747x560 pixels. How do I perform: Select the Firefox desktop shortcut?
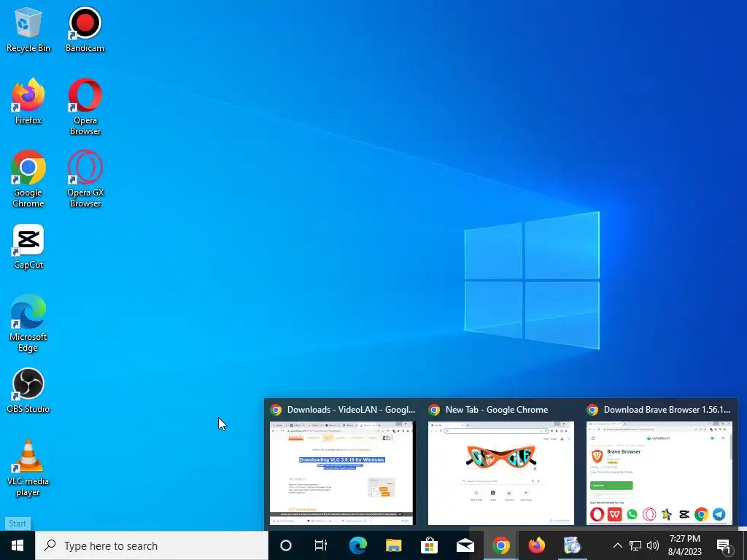tap(28, 101)
